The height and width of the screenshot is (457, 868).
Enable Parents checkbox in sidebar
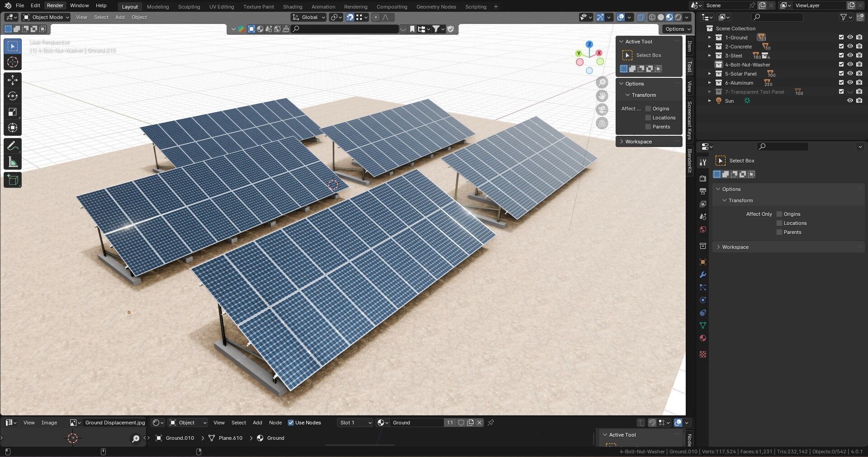648,127
